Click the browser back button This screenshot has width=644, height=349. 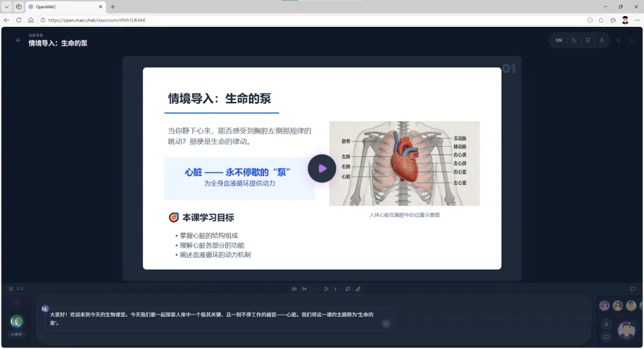[7, 20]
